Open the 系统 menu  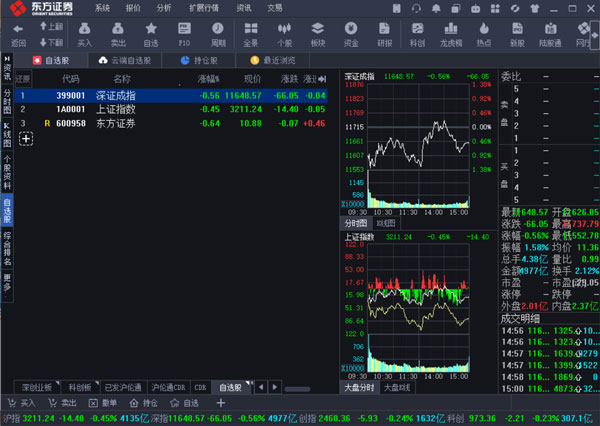click(x=102, y=8)
